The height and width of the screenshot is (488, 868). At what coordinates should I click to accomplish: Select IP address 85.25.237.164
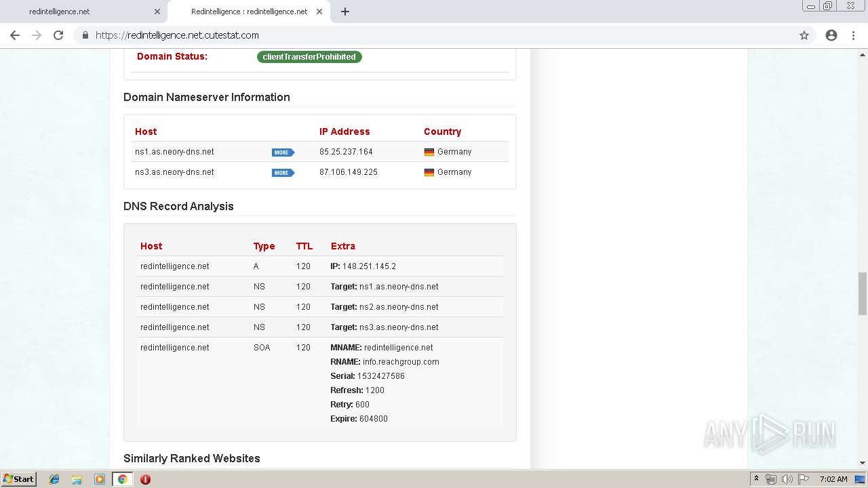[x=346, y=152]
